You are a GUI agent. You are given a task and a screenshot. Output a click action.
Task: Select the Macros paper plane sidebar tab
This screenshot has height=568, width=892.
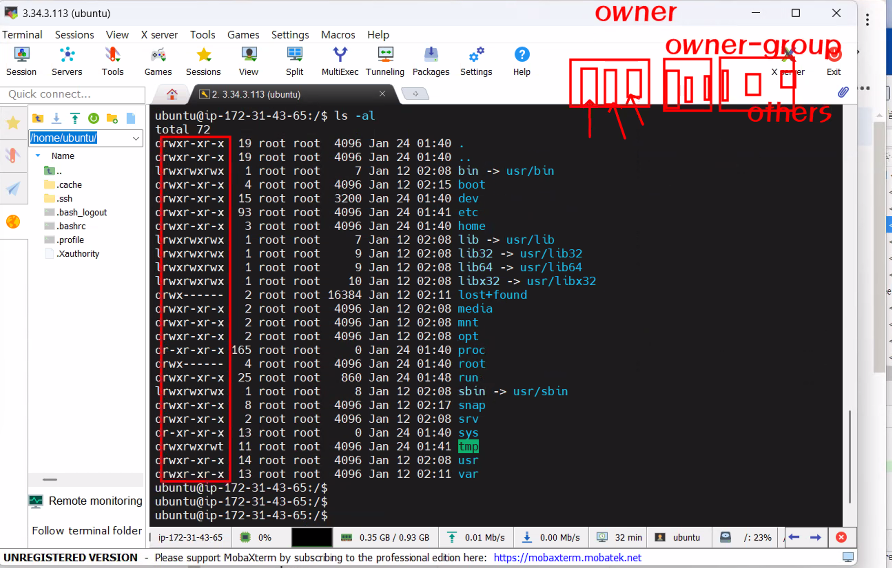[13, 188]
